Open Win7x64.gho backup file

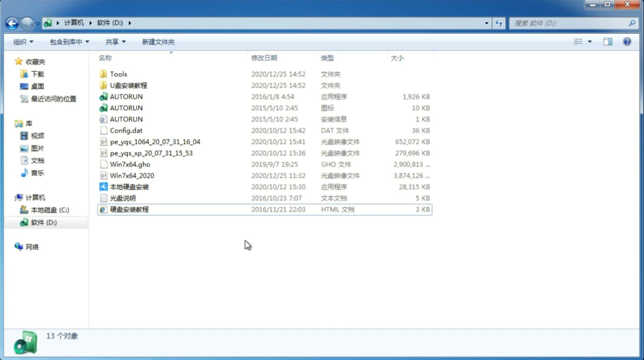(x=130, y=164)
